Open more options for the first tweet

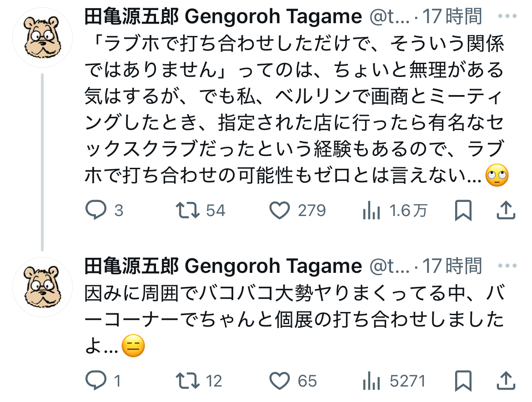click(507, 16)
